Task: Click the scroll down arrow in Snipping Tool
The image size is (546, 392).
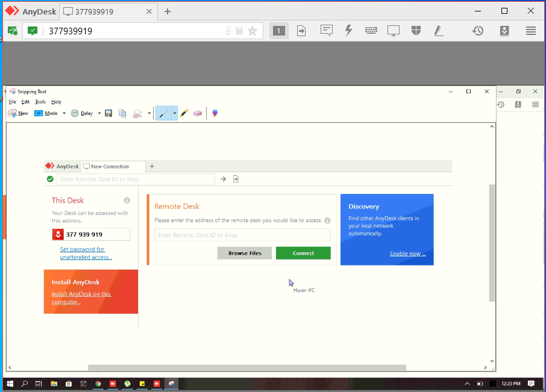Action: [492, 361]
